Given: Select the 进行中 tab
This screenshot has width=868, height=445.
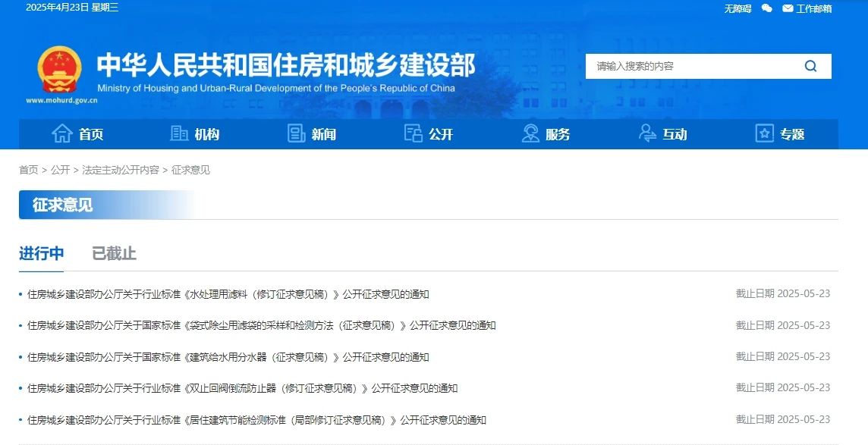Looking at the screenshot, I should (41, 254).
